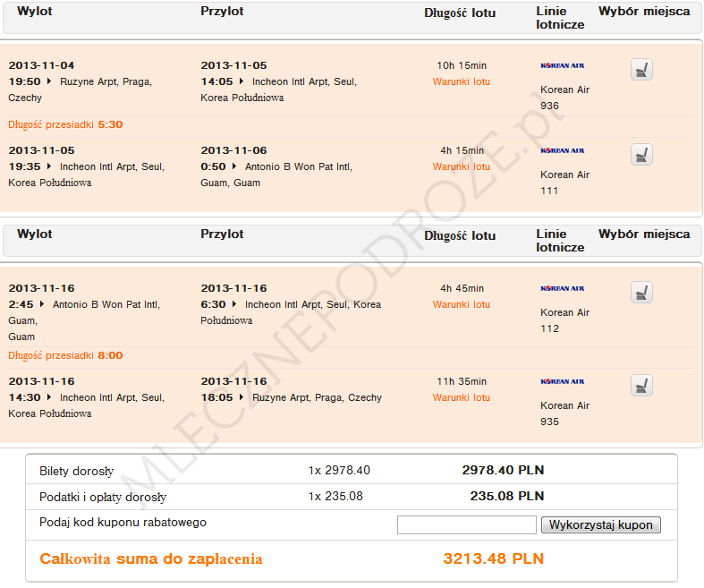Click the total 3213.48 PLN amount
Image resolution: width=704 pixels, height=588 pixels.
[494, 558]
